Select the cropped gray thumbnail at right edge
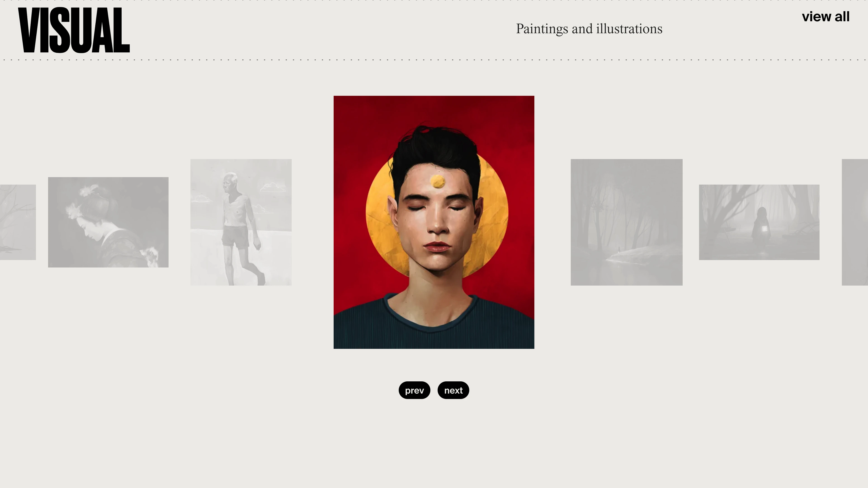The width and height of the screenshot is (868, 488). 855,222
